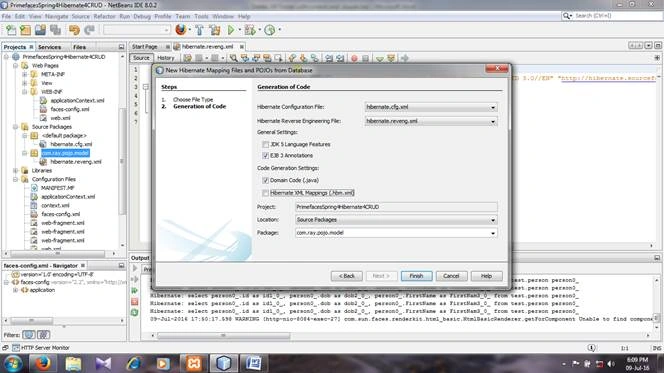Click the Source view button
Screen dimensions: 664x373
(x=141, y=58)
